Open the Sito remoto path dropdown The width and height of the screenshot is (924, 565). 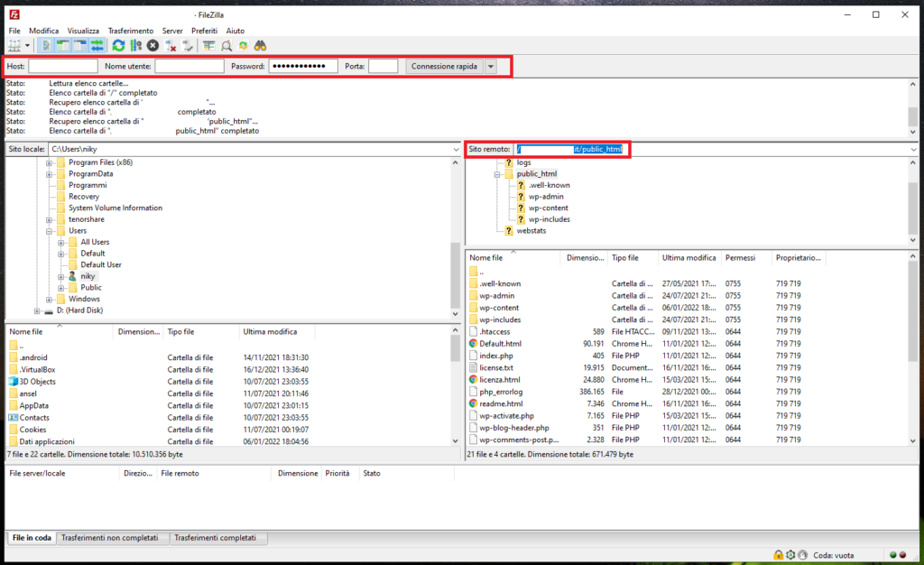pos(913,149)
